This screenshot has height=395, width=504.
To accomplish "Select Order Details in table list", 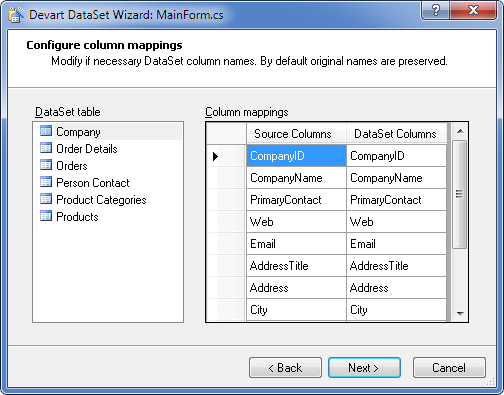I will pos(87,149).
